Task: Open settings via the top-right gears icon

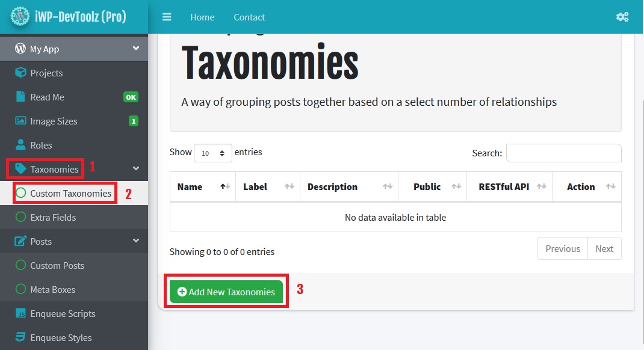Action: 622,17
